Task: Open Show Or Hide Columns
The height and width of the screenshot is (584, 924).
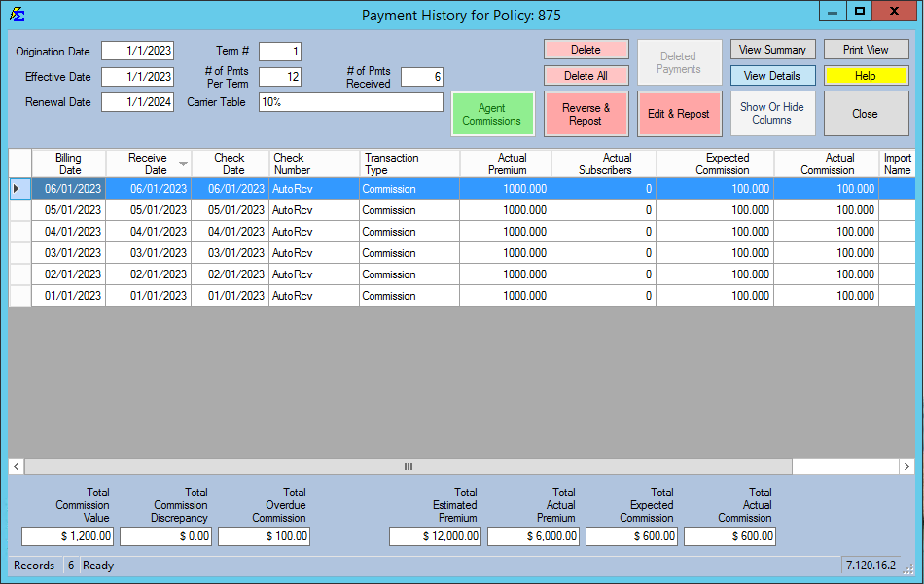Action: [x=772, y=113]
